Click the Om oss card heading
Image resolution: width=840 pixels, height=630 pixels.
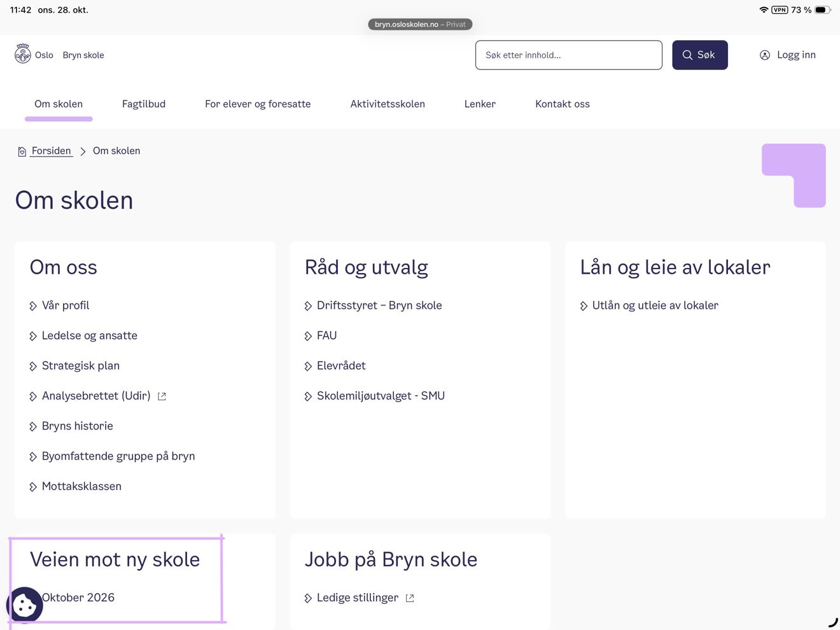(64, 267)
